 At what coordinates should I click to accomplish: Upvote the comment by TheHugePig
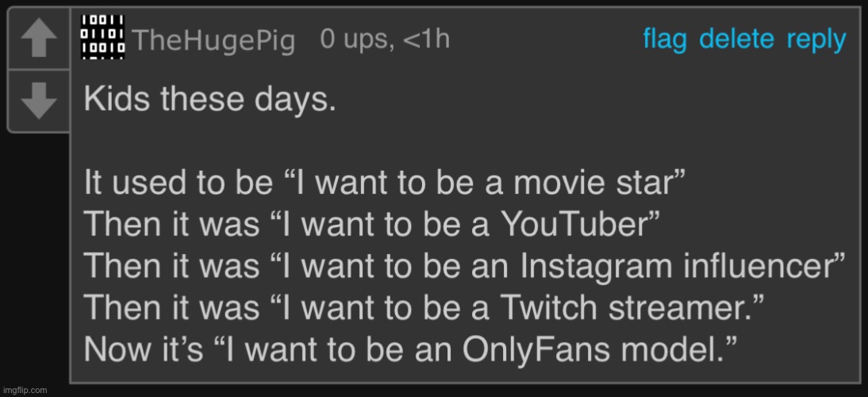(37, 38)
